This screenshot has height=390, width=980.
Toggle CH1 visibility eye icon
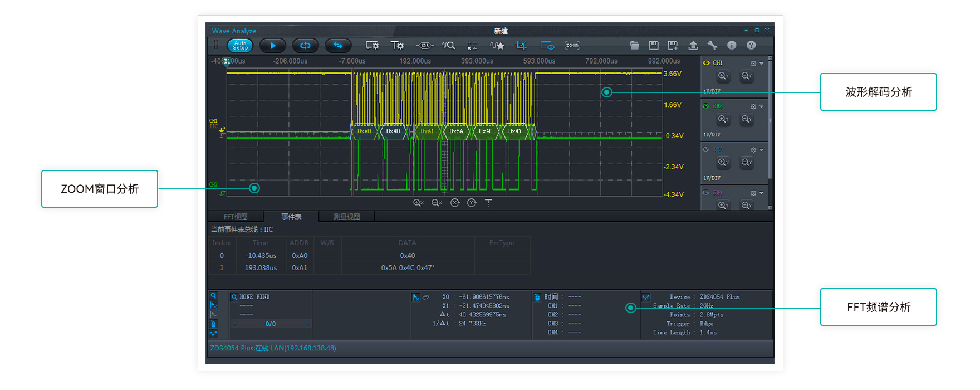click(707, 63)
